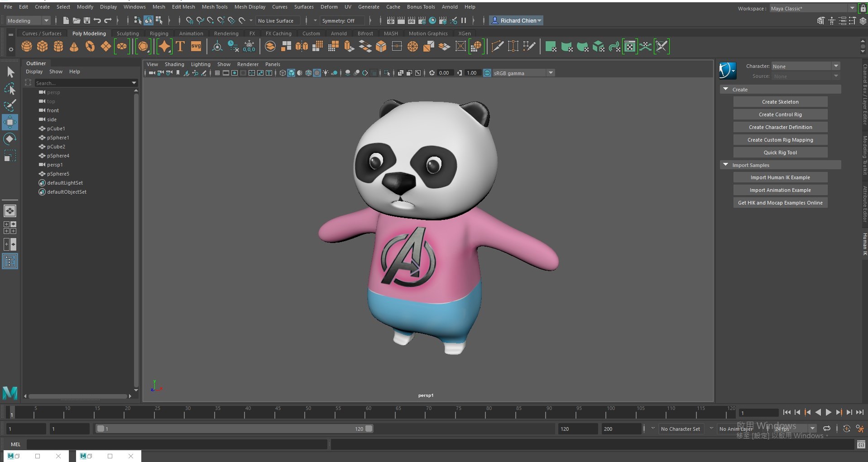Toggle the Outliner panel layout button

pyautogui.click(x=10, y=261)
